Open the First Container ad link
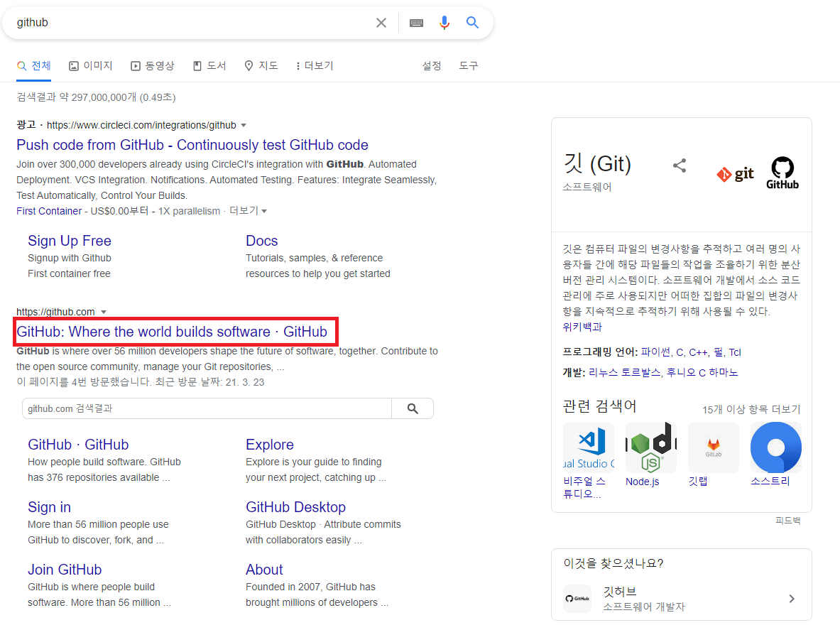This screenshot has height=630, width=840. click(x=49, y=211)
